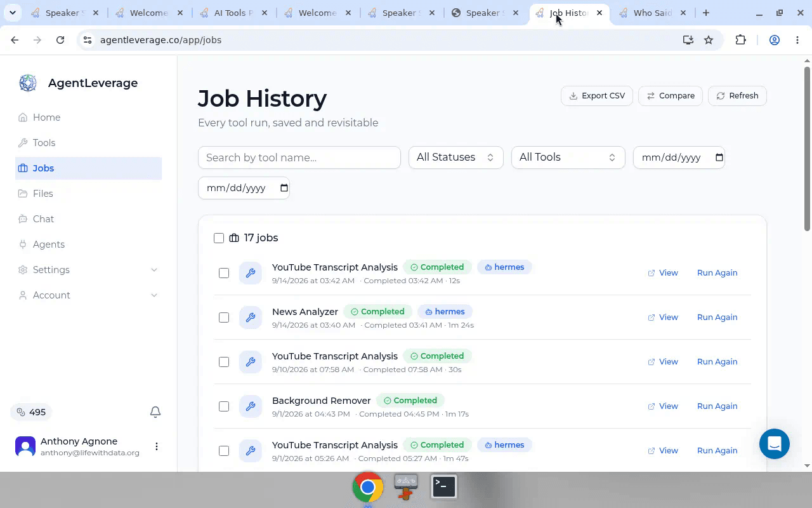The image size is (812, 508).
Task: Open Chrome profile icon
Action: click(x=775, y=40)
